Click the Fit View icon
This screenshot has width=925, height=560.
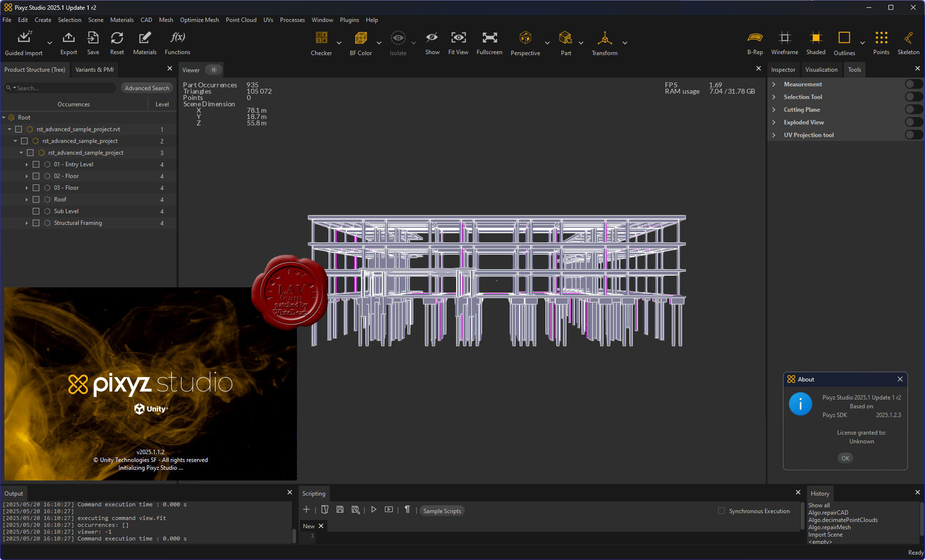point(458,38)
